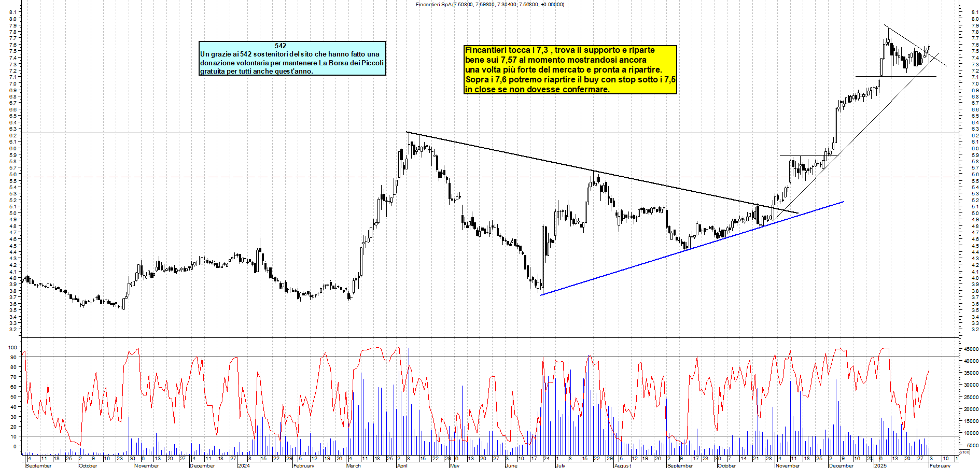Click the 'x100' volume multiplier label

click(x=964, y=452)
